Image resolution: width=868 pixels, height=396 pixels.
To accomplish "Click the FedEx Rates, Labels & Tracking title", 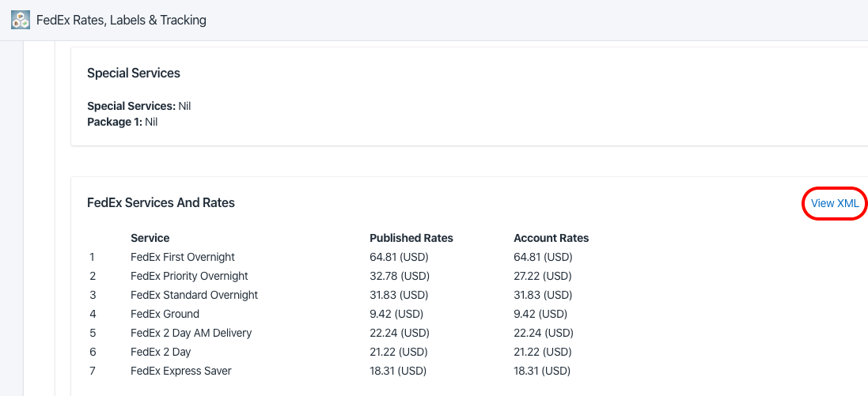I will coord(121,21).
